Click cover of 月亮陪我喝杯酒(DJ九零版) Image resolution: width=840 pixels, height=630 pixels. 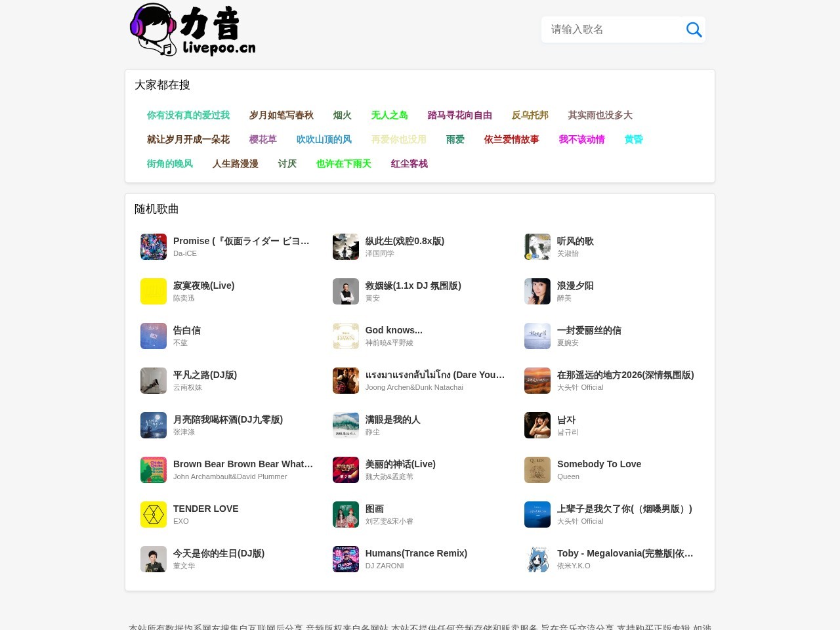pos(154,425)
